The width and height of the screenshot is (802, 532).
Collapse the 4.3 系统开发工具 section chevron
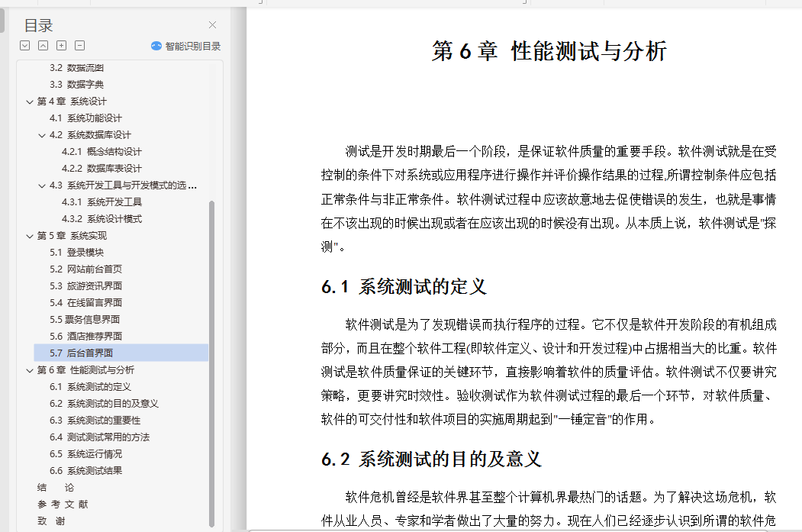42,185
